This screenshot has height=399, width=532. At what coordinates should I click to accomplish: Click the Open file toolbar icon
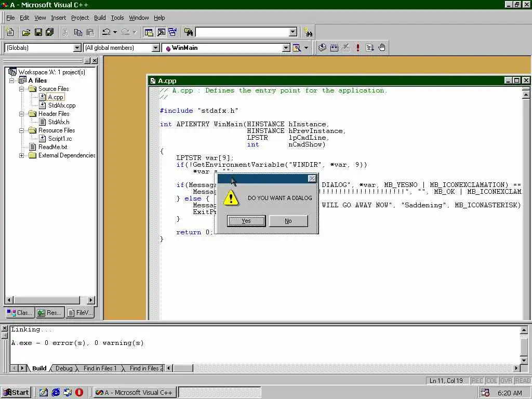[x=26, y=32]
